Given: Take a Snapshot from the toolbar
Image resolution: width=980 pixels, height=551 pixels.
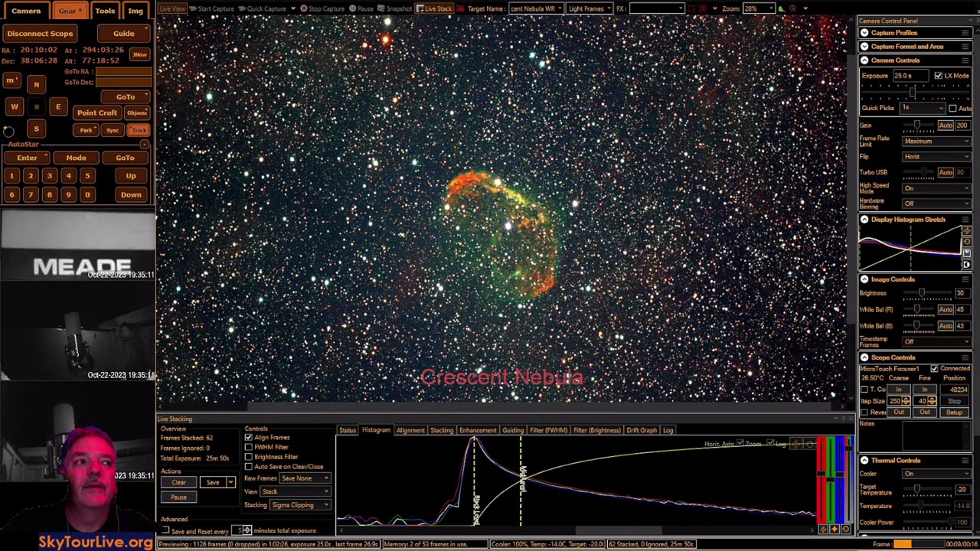Looking at the screenshot, I should [395, 8].
